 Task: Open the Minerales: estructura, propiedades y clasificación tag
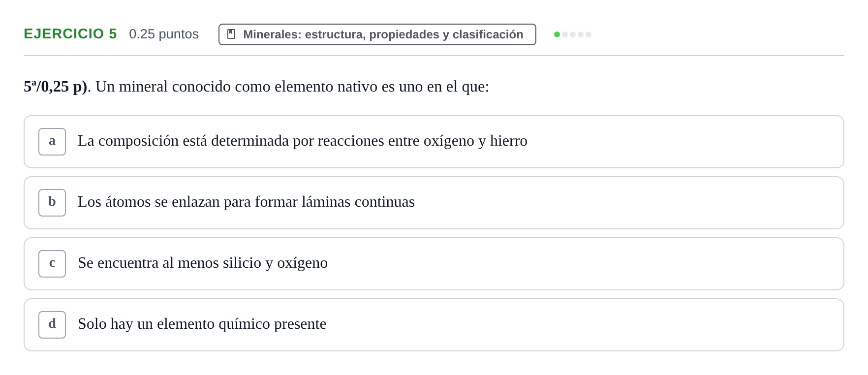coord(377,34)
